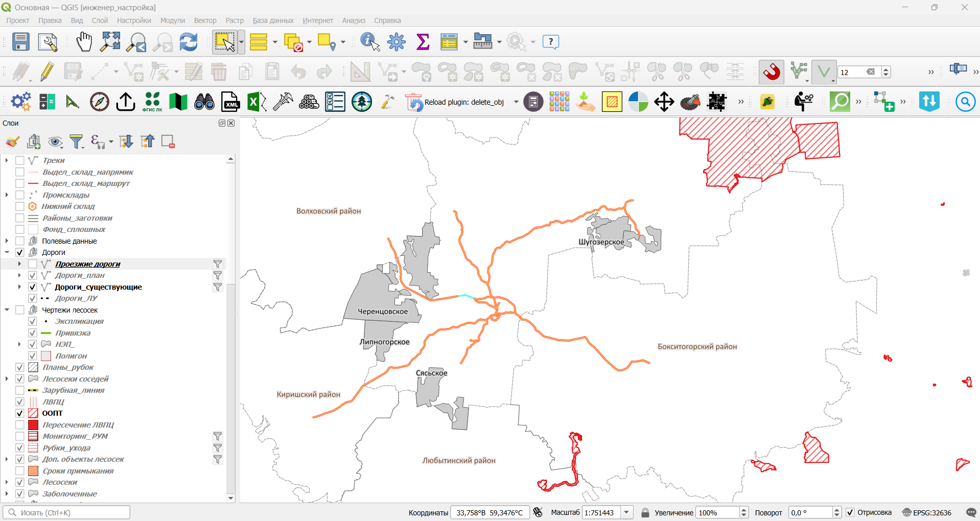Expand the Треки layer item
Viewport: 980px width, 521px height.
coord(7,160)
